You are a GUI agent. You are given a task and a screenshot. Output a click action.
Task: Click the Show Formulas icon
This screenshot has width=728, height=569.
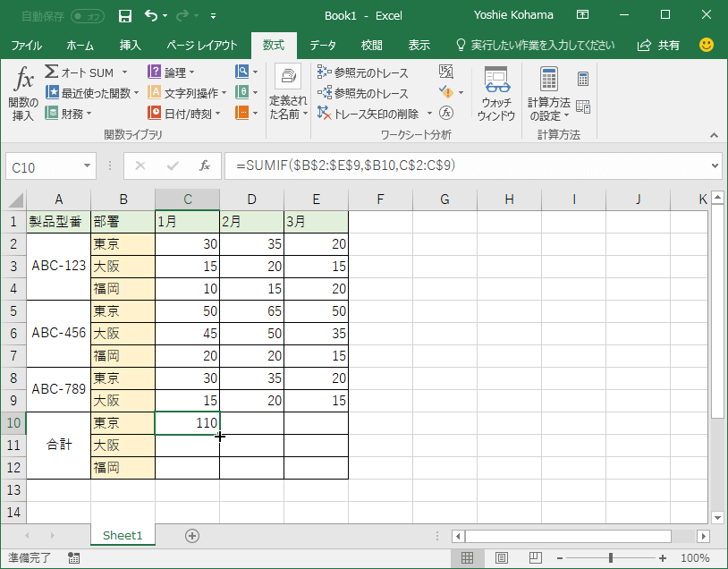[x=446, y=72]
